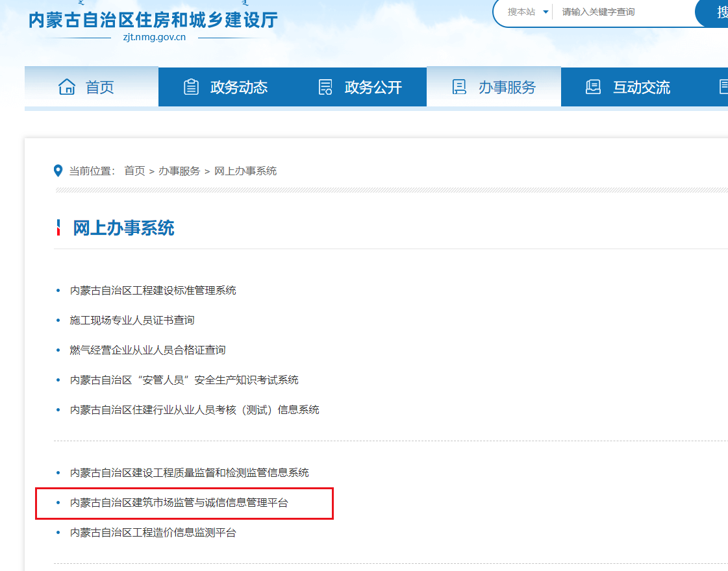Image resolution: width=728 pixels, height=571 pixels.
Task: Open the “安管人员”安全生产知识考试系统 link
Action: 184,380
